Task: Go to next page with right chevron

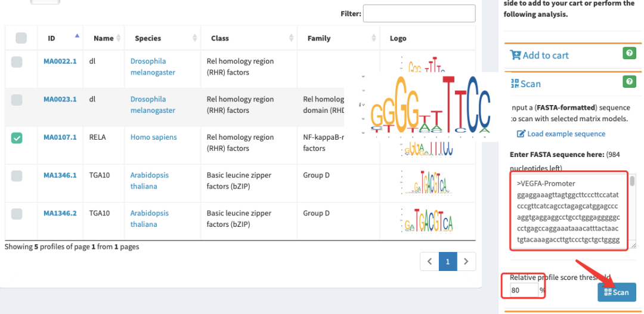Action: pos(466,261)
